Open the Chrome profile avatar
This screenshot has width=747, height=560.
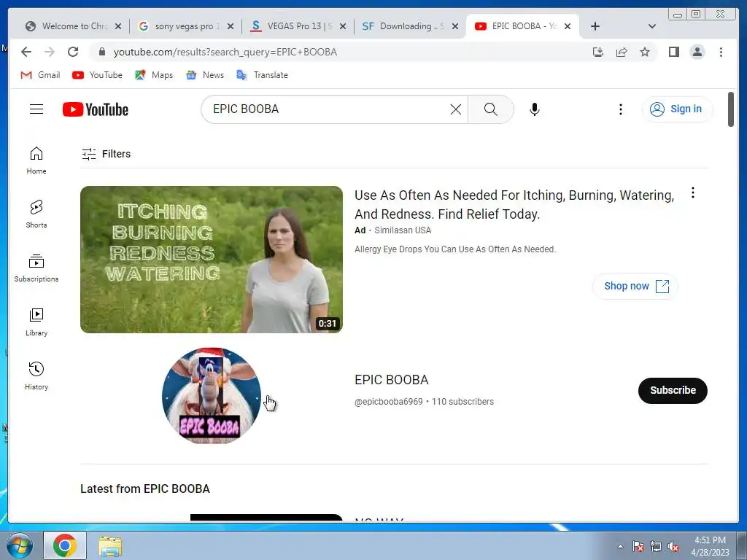point(697,52)
